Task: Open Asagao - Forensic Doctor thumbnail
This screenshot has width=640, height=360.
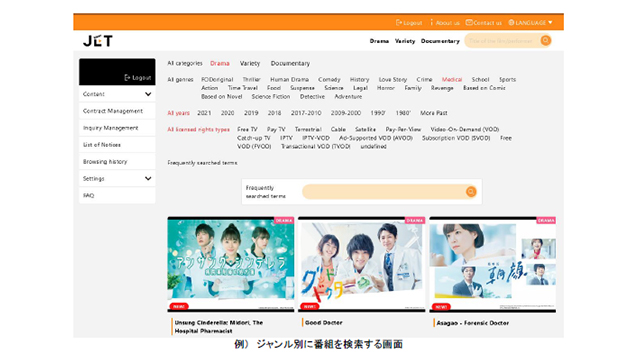Action: (x=493, y=264)
